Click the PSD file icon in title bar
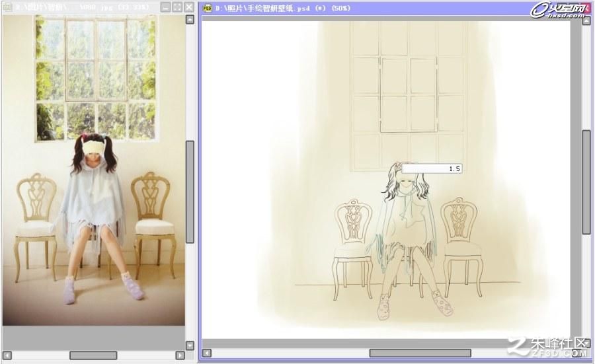The height and width of the screenshot is (364, 595). 207,8
